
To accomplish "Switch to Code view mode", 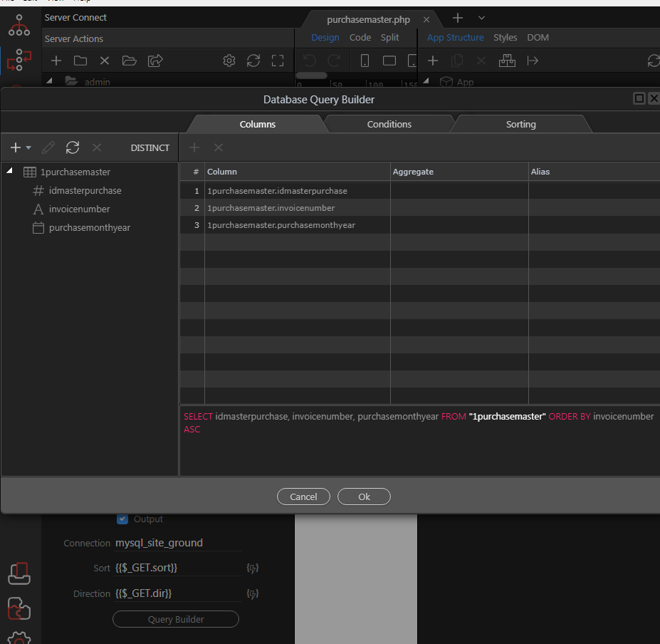I will 360,38.
